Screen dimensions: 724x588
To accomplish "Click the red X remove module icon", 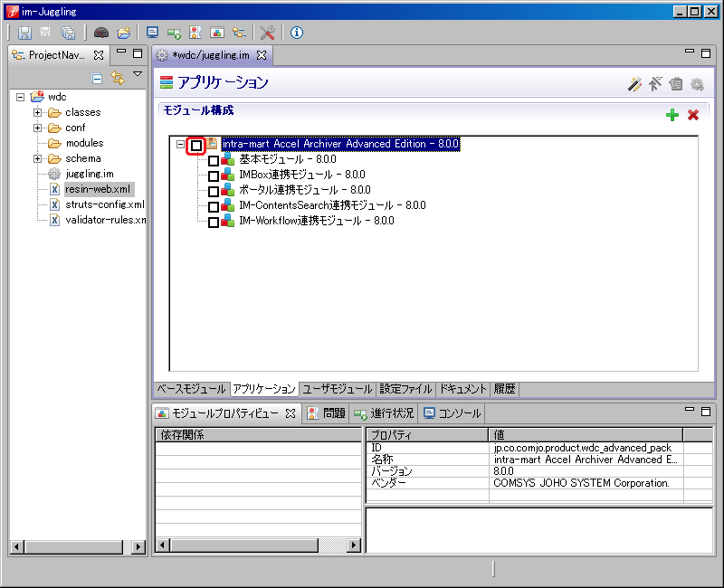I will (x=692, y=115).
